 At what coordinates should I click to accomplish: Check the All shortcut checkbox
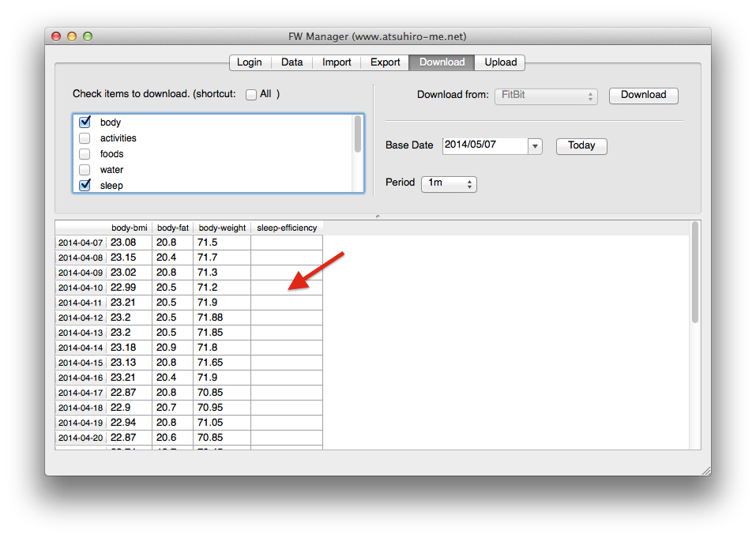pos(251,95)
